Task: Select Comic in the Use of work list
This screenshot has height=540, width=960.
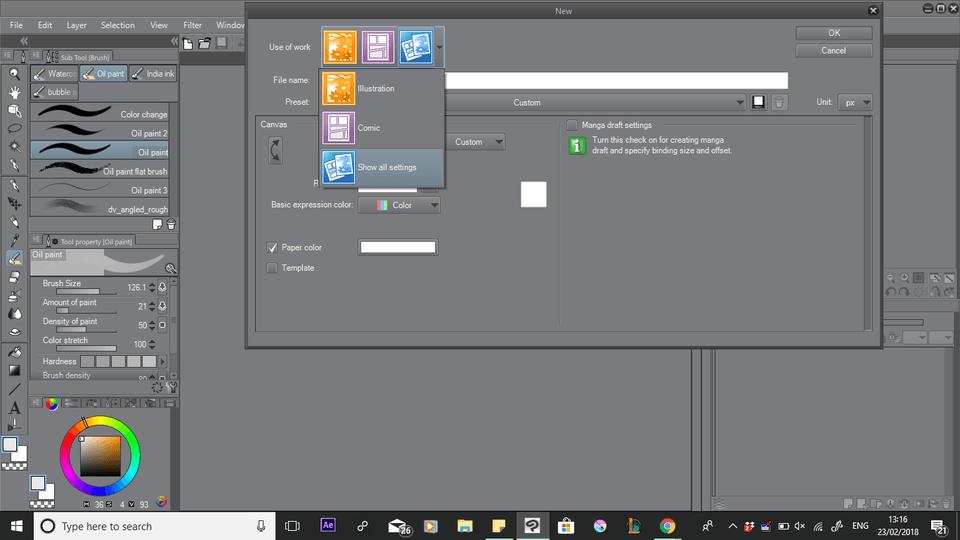Action: [x=368, y=128]
